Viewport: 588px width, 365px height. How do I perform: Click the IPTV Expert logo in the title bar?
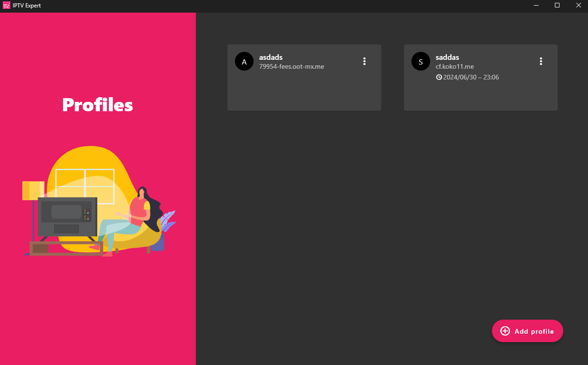pos(7,6)
